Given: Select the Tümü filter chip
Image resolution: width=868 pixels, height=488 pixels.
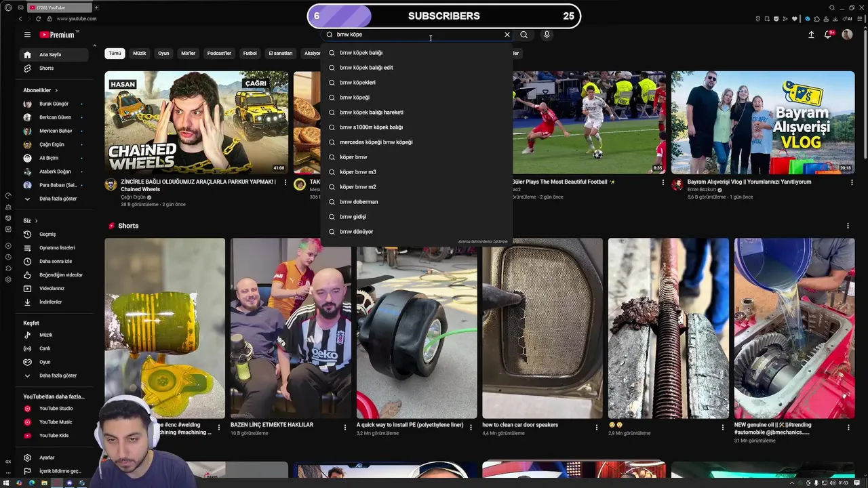Looking at the screenshot, I should pyautogui.click(x=115, y=53).
